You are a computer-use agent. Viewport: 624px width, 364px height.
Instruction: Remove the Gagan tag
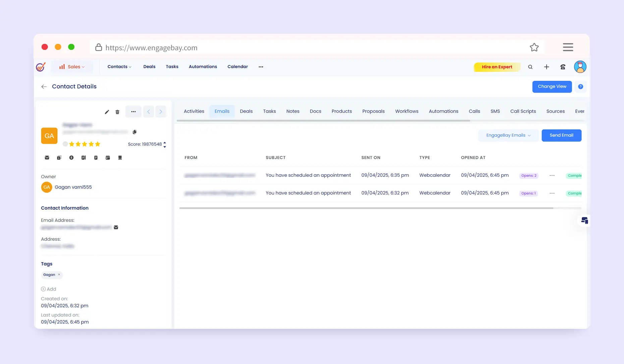click(59, 275)
